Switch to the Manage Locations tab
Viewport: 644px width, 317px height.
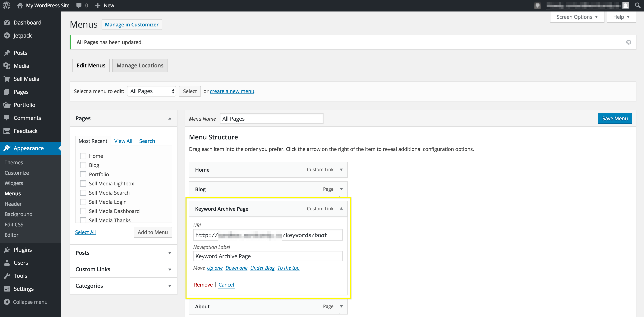click(140, 66)
